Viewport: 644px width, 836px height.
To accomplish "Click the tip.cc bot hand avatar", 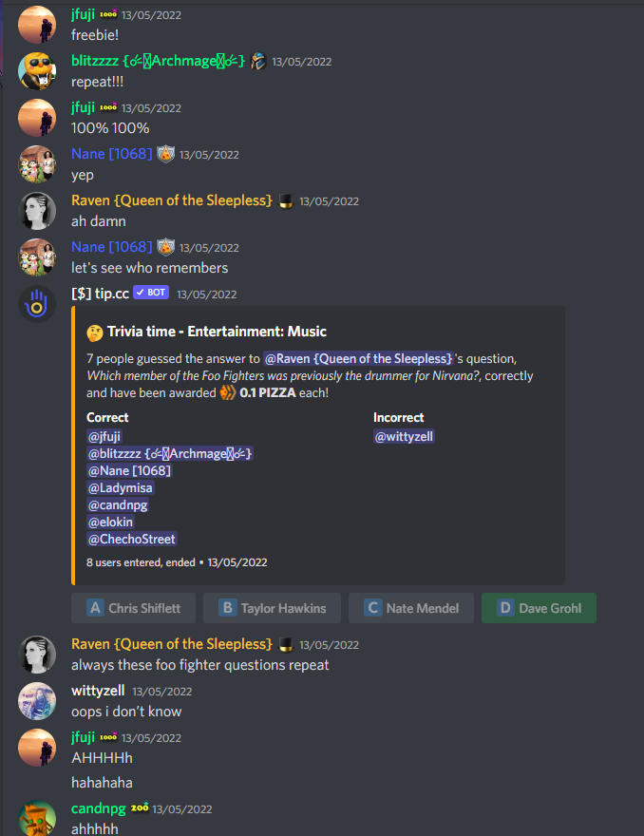I will (37, 304).
